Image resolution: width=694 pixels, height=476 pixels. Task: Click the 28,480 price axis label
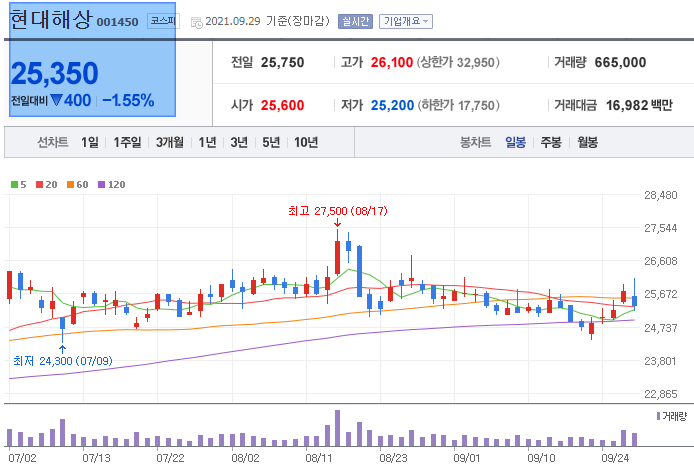tap(660, 195)
